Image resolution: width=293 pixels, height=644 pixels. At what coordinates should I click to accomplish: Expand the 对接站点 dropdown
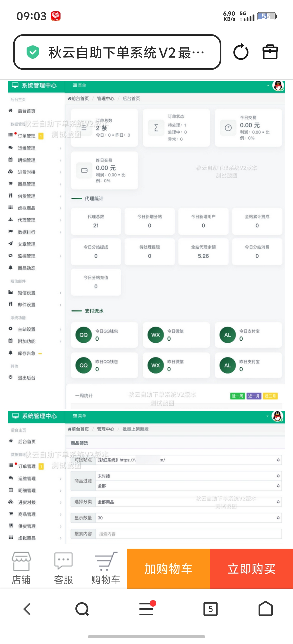pos(188,460)
